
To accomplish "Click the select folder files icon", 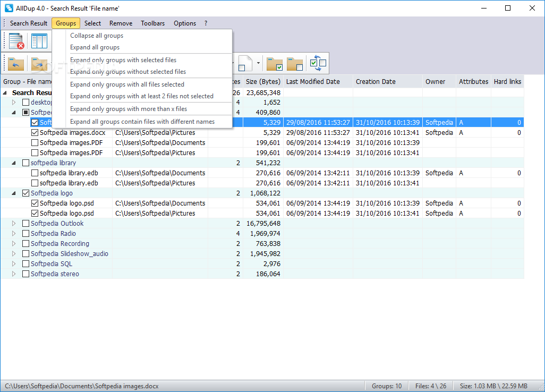I will click(275, 64).
